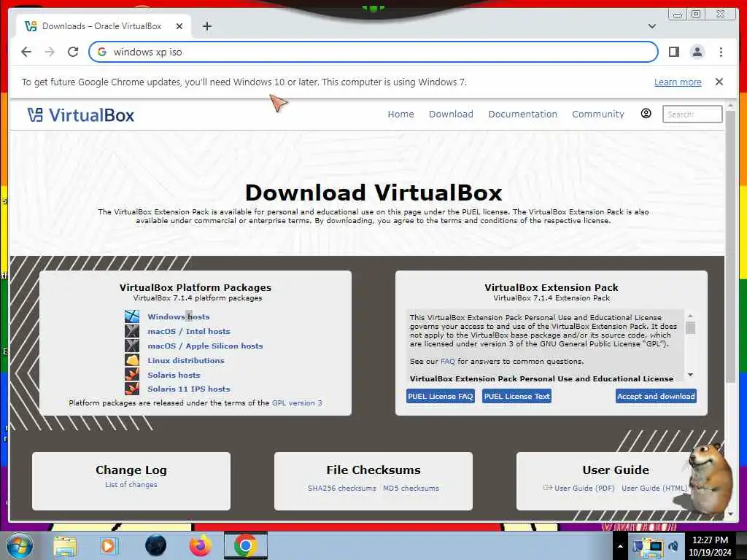Close the Downloads – Oracle VirtualBox tab
The width and height of the screenshot is (747, 560).
click(x=179, y=26)
